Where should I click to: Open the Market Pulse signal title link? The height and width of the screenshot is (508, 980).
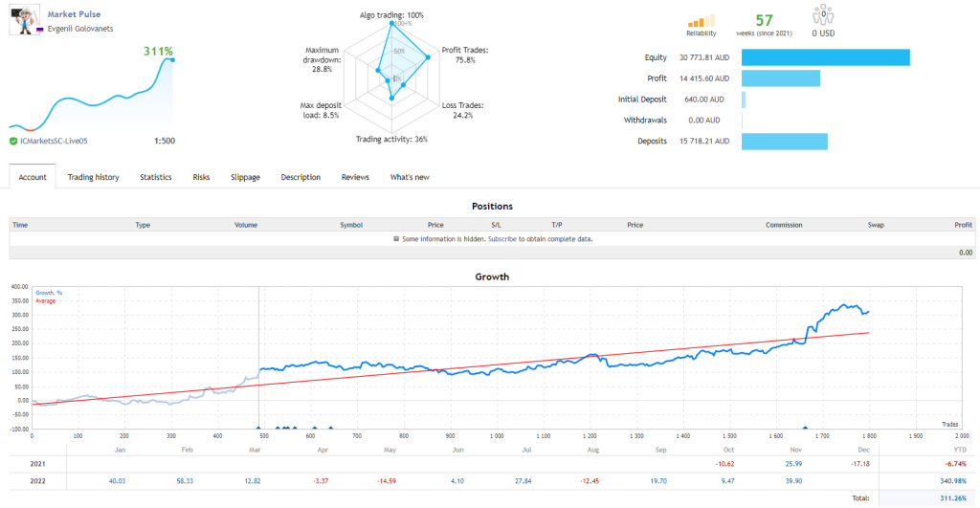(74, 13)
